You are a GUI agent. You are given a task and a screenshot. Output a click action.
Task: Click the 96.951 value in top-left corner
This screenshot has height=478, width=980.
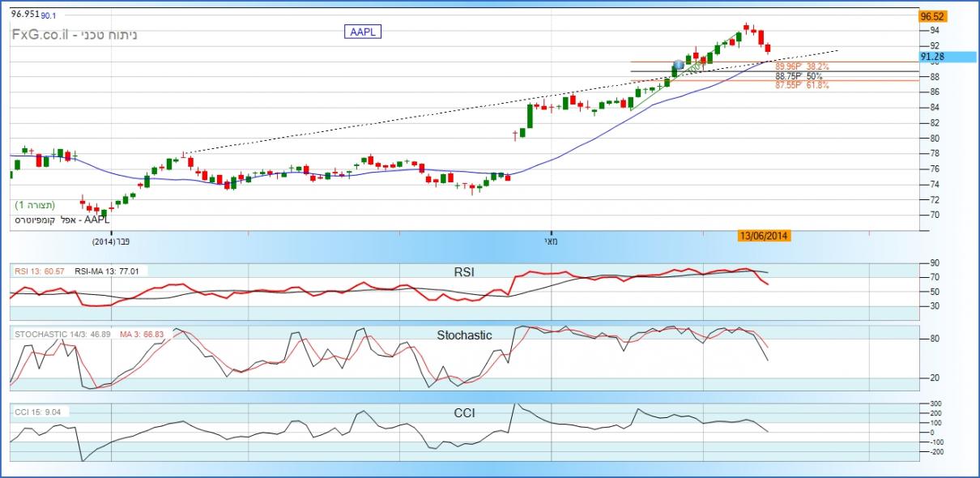click(24, 14)
